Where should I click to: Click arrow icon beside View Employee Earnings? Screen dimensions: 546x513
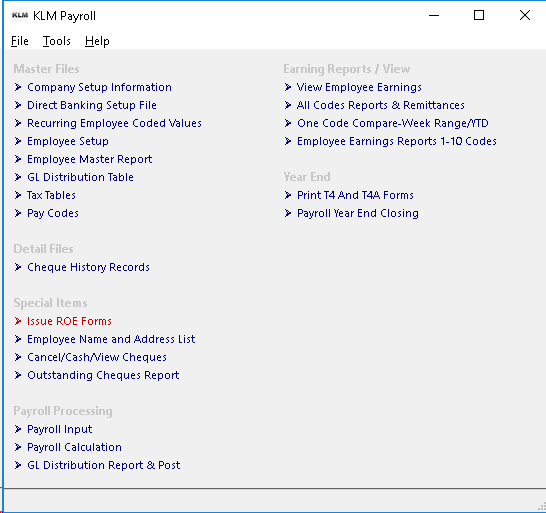(x=288, y=87)
